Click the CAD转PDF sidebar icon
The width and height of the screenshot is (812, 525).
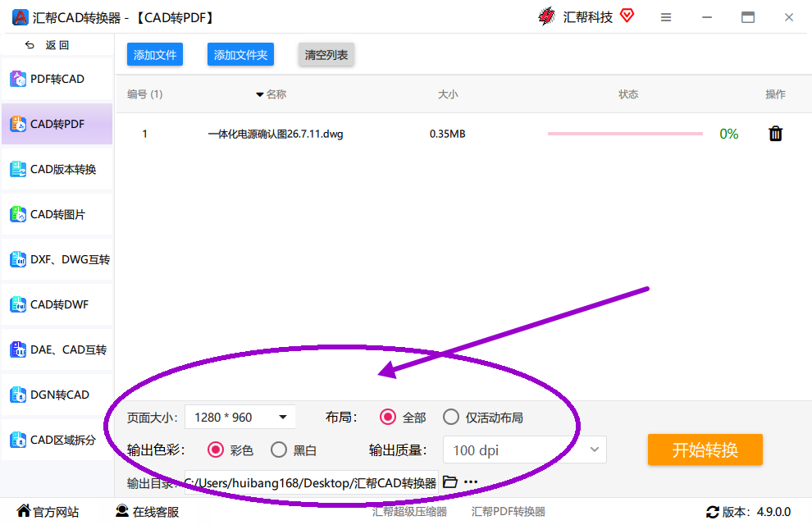click(18, 124)
